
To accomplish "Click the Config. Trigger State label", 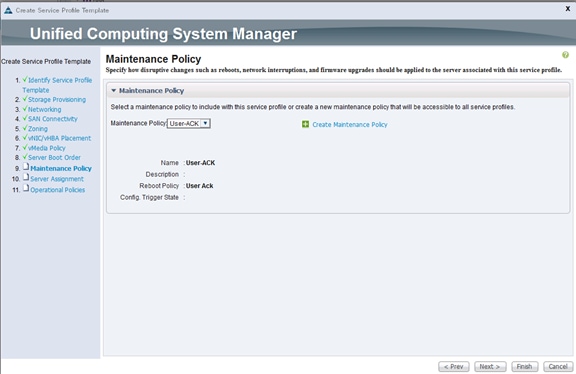I will (149, 198).
